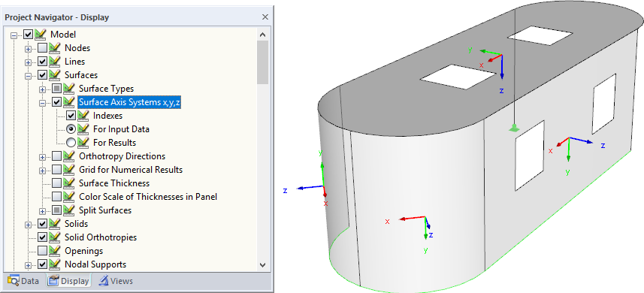Click the Solids row icon

[55, 224]
